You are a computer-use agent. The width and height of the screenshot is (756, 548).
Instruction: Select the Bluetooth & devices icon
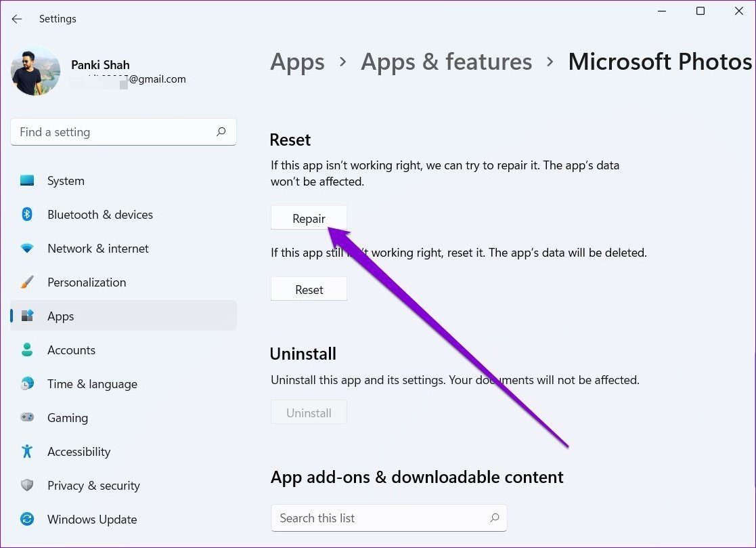click(x=27, y=215)
